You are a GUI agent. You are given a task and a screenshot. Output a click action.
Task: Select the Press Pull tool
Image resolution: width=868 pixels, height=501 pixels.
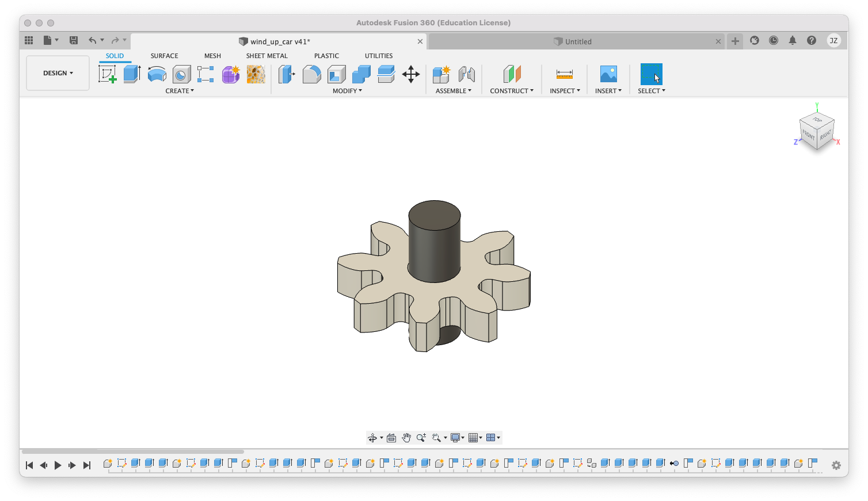click(x=287, y=74)
